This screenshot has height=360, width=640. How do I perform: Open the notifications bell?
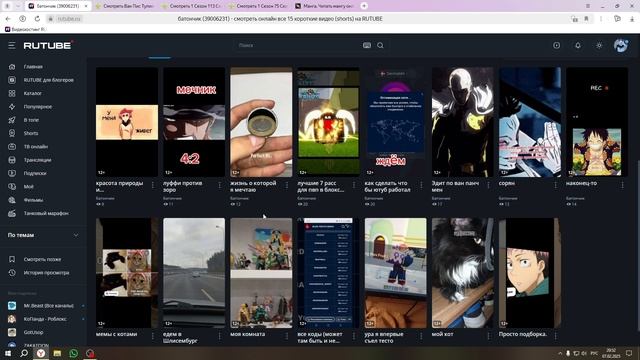[x=578, y=45]
